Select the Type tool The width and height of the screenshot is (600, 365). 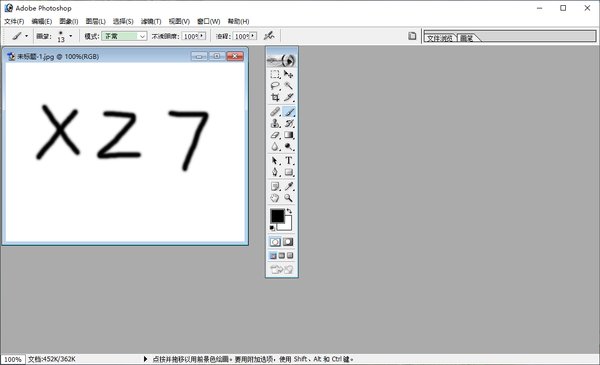(289, 161)
